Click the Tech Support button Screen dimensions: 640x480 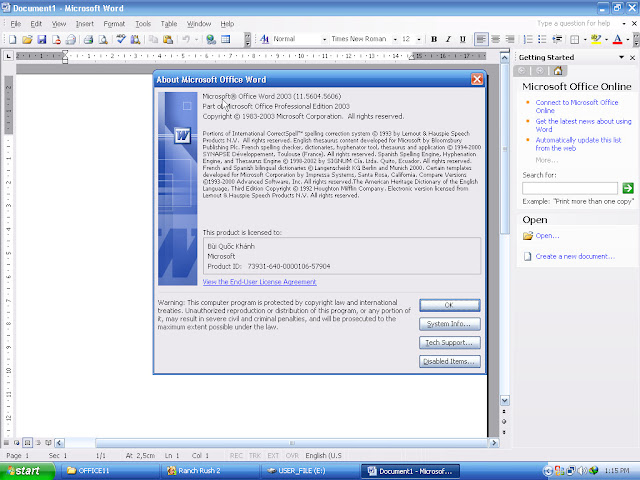point(449,342)
